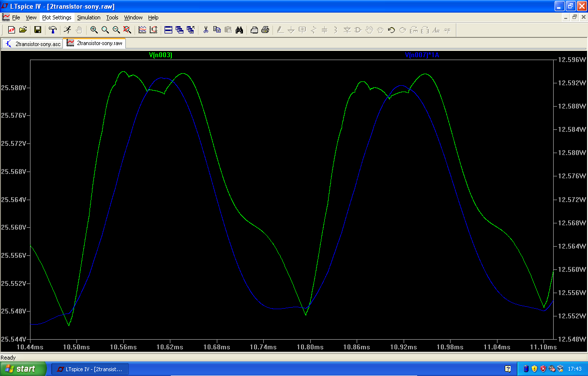Viewport: 588px width, 376px height.
Task: Click the Open folder icon
Action: pyautogui.click(x=23, y=30)
